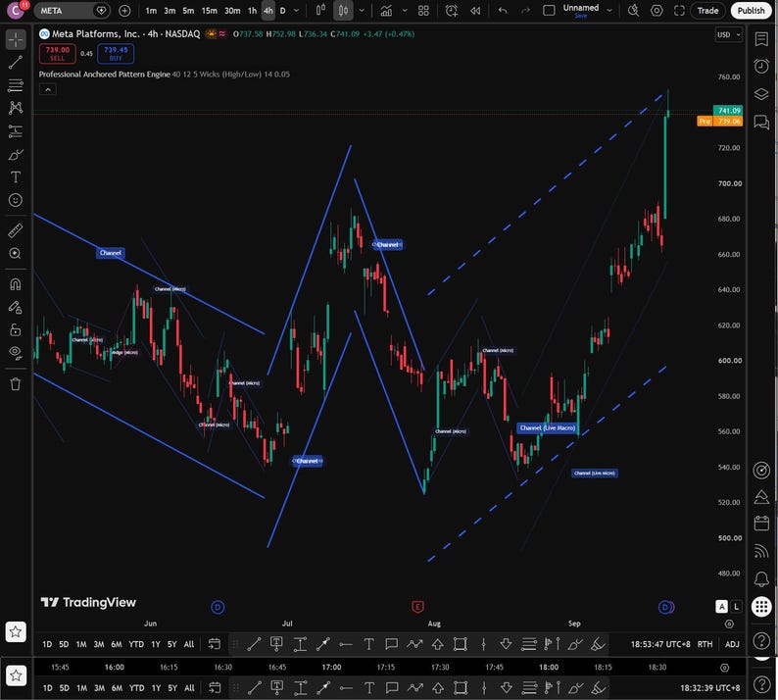Click the Trade button
The width and height of the screenshot is (778, 700).
707,11
